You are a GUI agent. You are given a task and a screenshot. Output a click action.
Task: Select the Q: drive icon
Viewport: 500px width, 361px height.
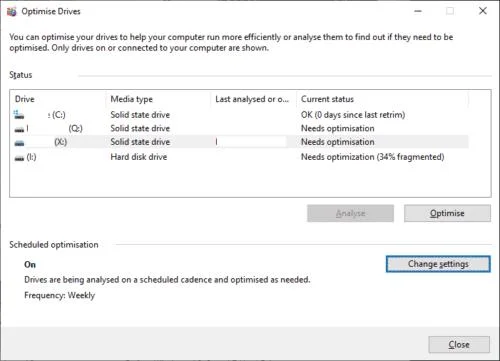[x=19, y=129]
